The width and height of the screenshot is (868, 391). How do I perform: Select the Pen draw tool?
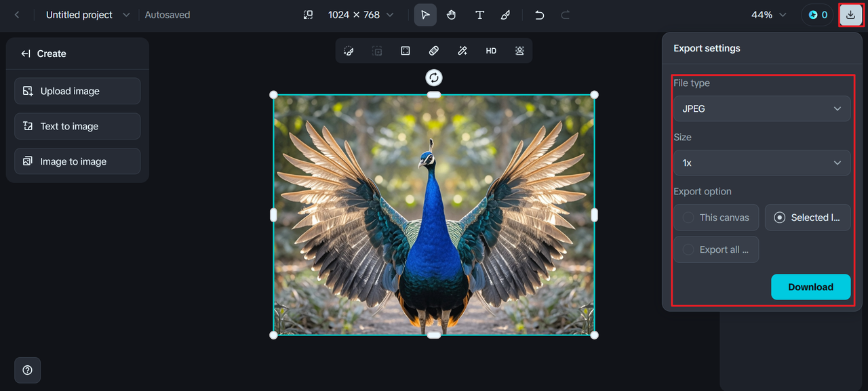505,15
